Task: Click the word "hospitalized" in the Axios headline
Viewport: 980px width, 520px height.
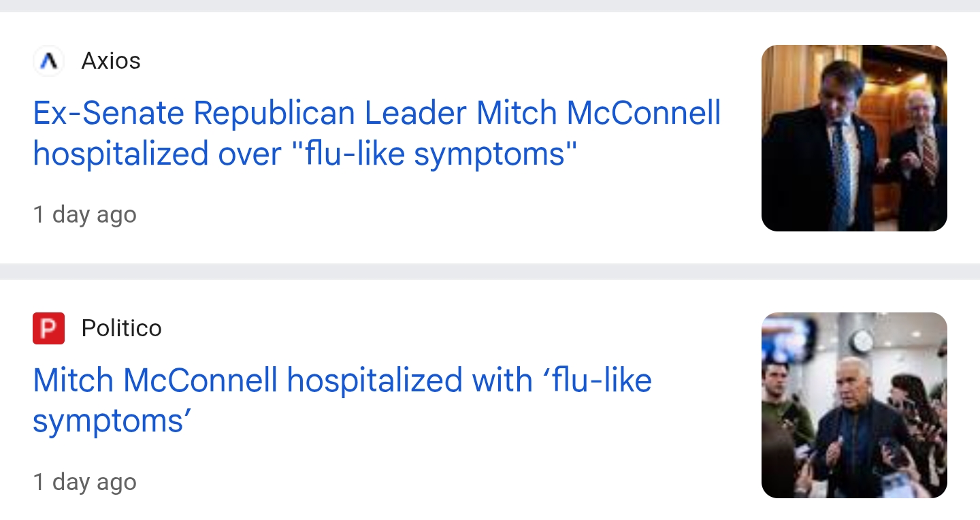Action: [x=121, y=154]
